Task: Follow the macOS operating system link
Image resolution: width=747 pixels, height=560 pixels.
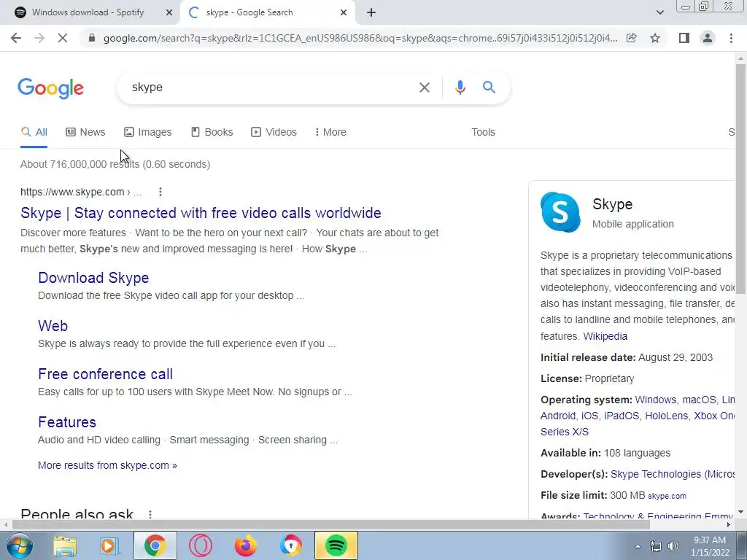Action: [699, 400]
